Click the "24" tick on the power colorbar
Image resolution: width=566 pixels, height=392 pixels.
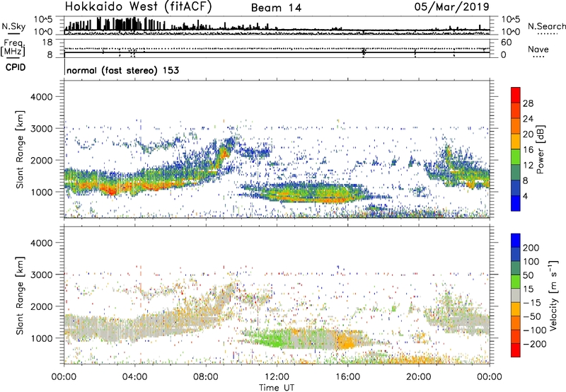tap(528, 119)
